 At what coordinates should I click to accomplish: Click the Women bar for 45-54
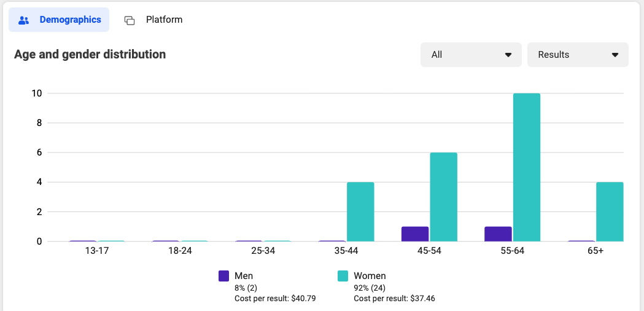(444, 197)
